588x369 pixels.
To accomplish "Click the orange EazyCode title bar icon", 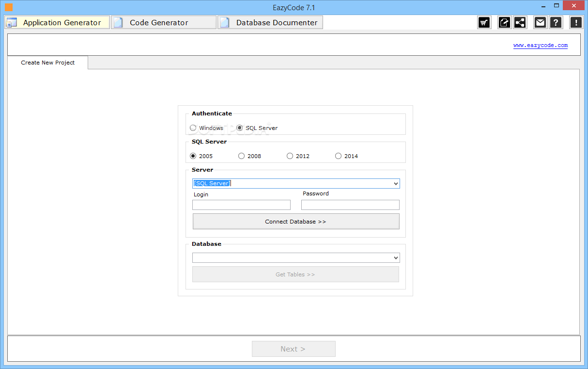I will click(x=8, y=7).
